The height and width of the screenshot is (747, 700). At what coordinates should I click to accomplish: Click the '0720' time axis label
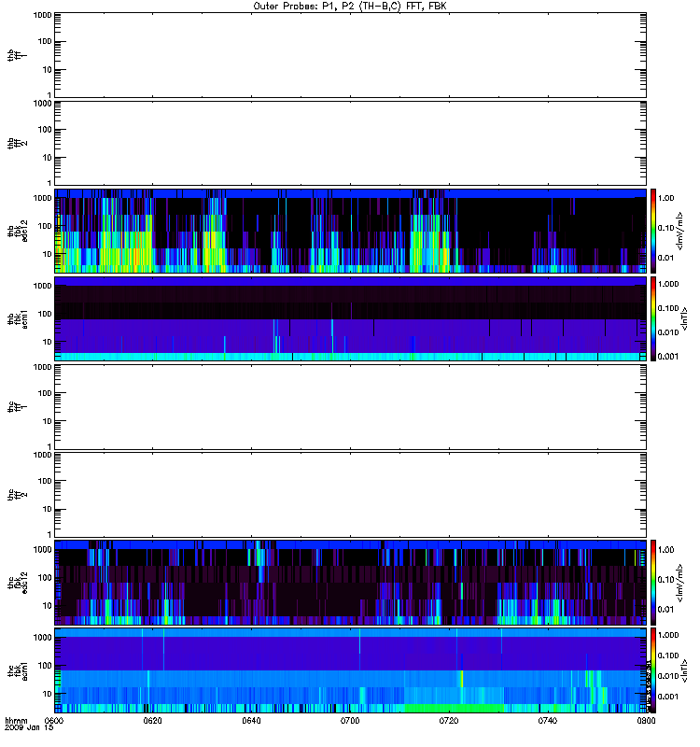click(x=449, y=721)
